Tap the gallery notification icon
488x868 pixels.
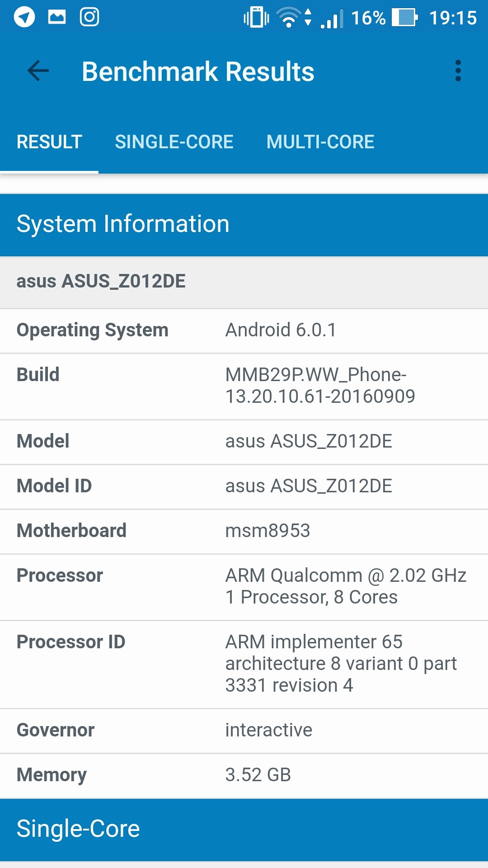57,17
